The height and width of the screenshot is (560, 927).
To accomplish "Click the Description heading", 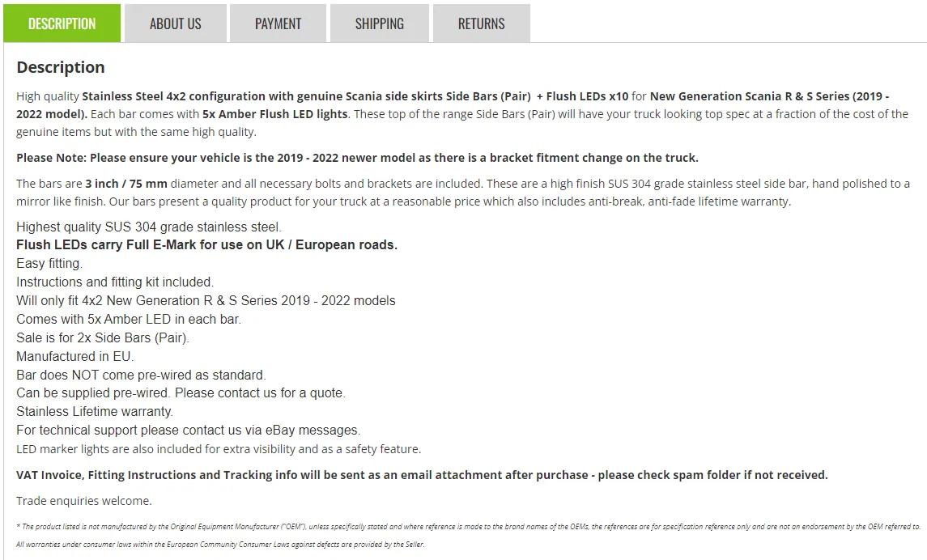I will tap(60, 67).
